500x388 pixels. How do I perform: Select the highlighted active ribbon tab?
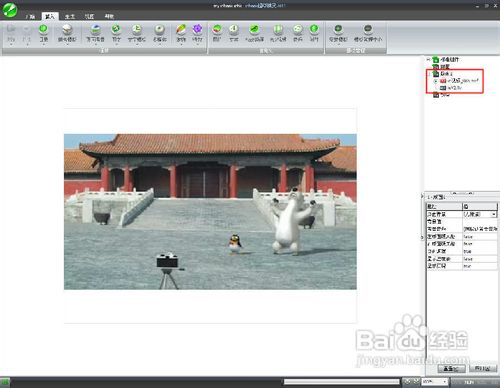tap(50, 16)
